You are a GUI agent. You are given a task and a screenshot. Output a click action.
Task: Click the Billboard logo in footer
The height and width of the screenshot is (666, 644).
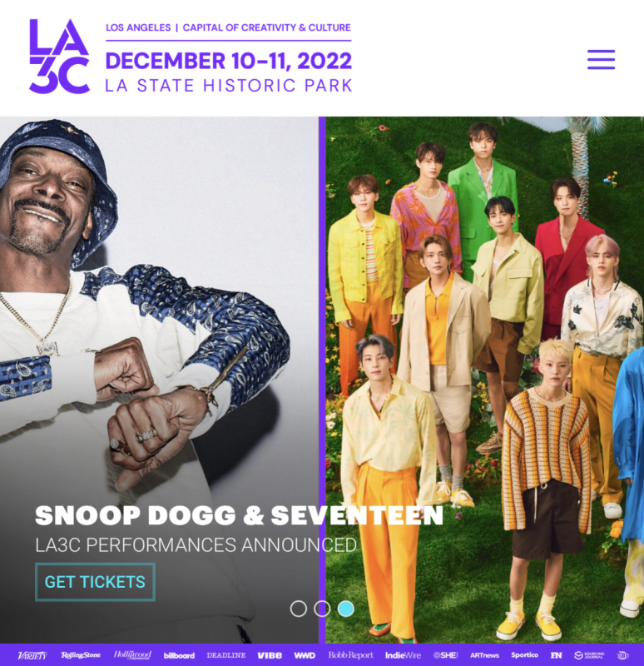point(179,655)
